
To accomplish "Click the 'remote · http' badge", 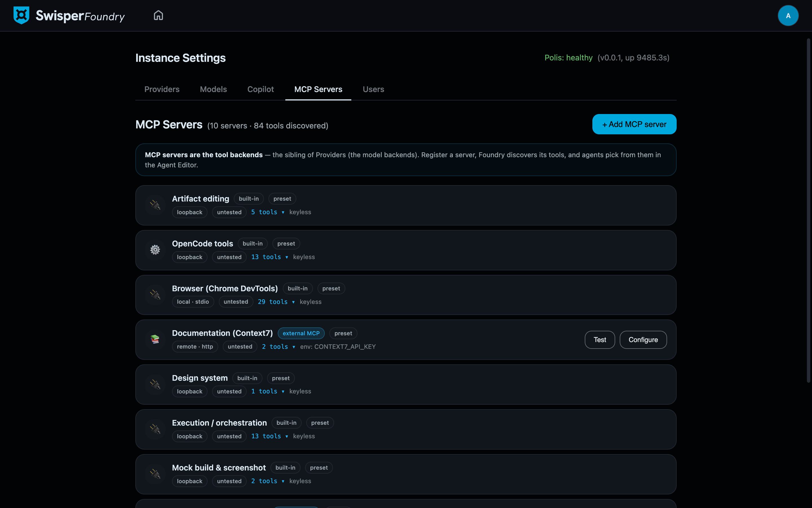I will pyautogui.click(x=195, y=347).
